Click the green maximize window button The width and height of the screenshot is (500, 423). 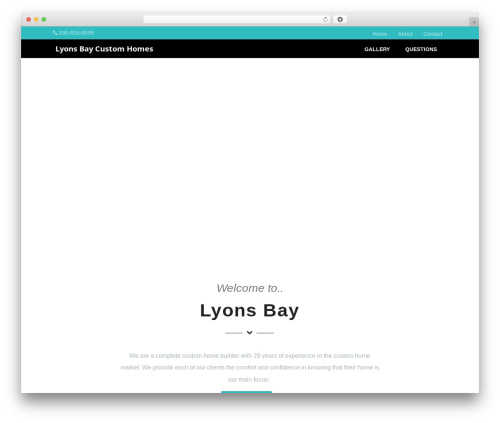tap(44, 20)
